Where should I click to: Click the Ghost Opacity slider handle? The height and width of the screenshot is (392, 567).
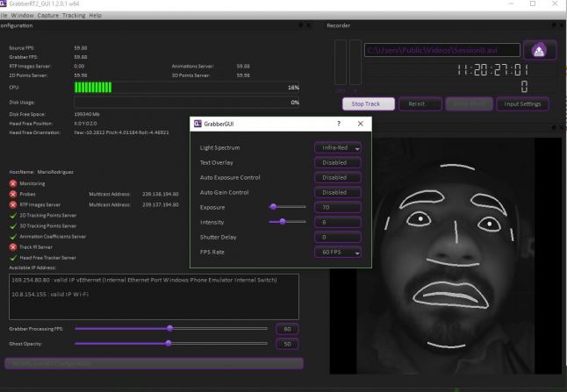[x=169, y=343]
